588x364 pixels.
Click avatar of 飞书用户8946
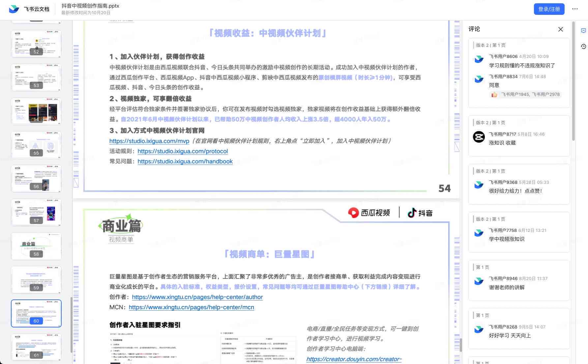(x=479, y=281)
